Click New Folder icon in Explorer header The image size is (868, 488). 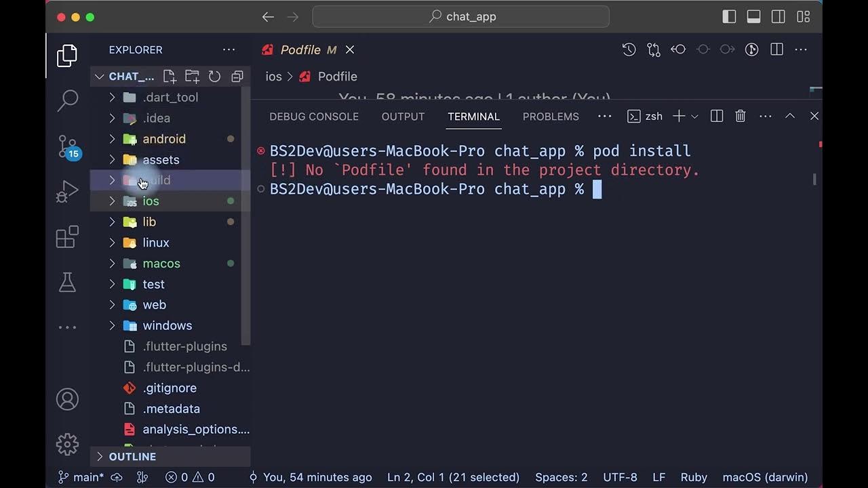[192, 77]
